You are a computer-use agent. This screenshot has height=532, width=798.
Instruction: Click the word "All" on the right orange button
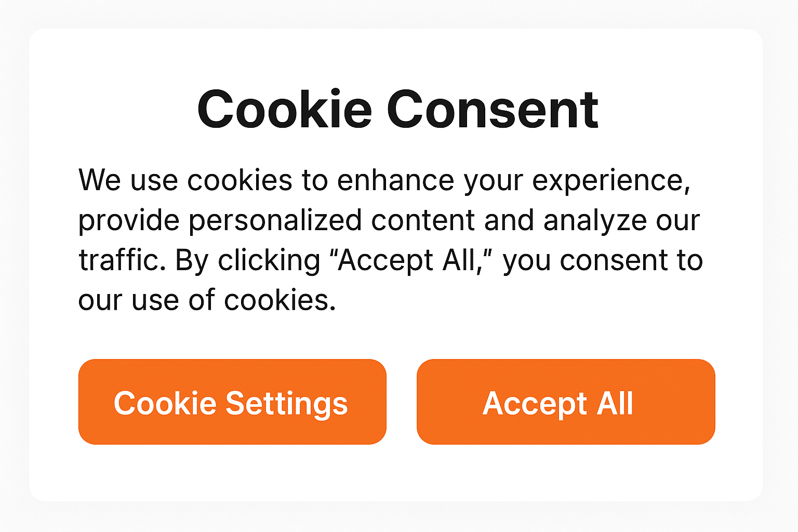click(x=615, y=403)
